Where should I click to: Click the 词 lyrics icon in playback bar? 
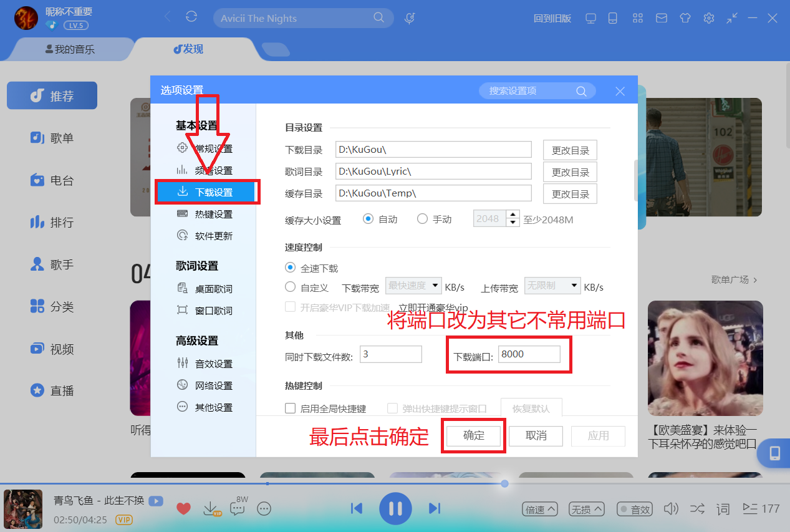click(722, 509)
